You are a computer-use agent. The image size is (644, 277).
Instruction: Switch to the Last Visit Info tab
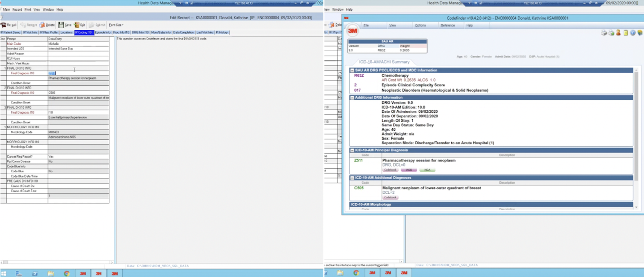coord(205,32)
